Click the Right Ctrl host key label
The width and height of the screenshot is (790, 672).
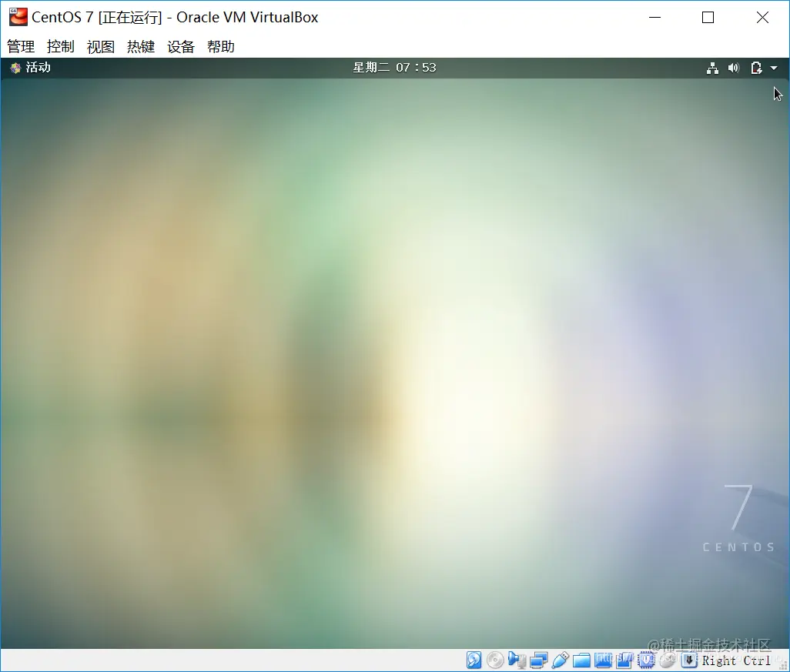coord(736,660)
